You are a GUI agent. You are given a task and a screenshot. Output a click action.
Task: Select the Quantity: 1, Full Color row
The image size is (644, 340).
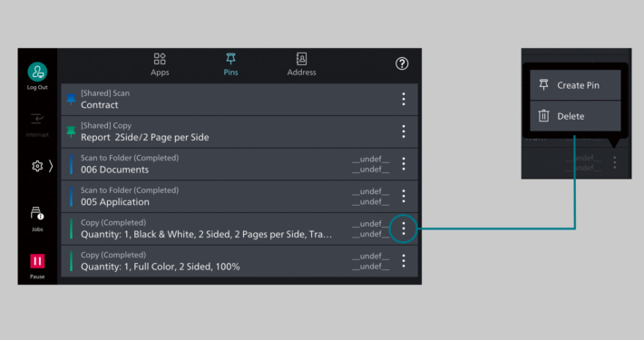coord(239,261)
